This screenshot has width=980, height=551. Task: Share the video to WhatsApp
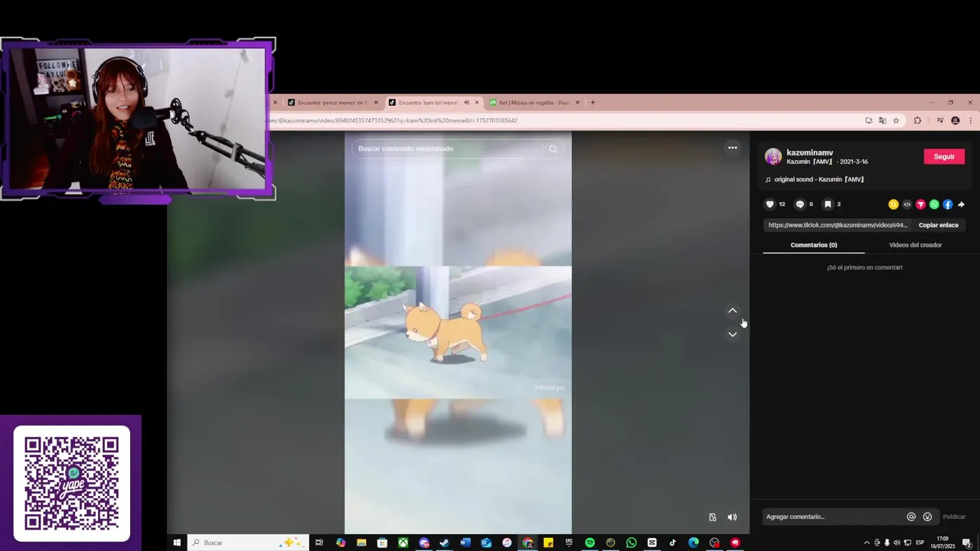click(934, 204)
